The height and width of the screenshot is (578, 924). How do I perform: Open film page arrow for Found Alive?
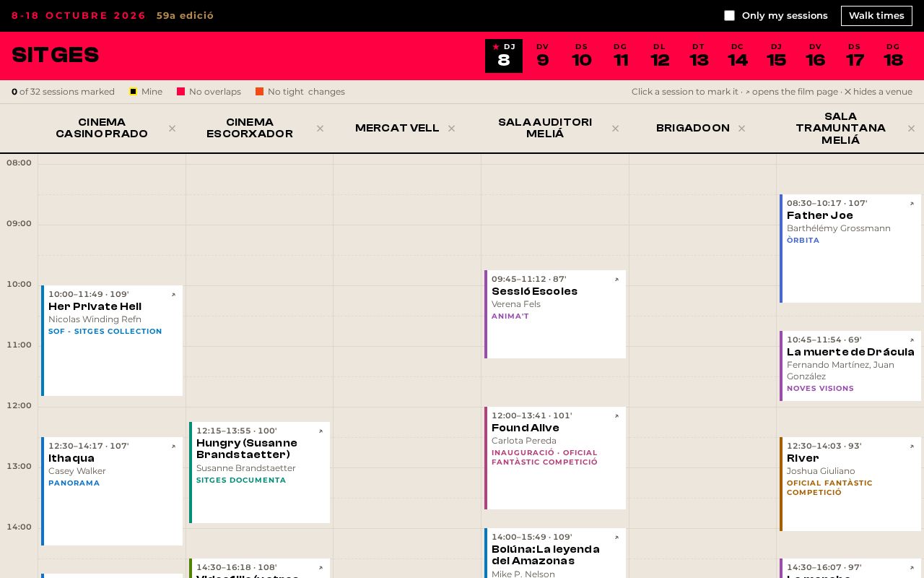[616, 416]
